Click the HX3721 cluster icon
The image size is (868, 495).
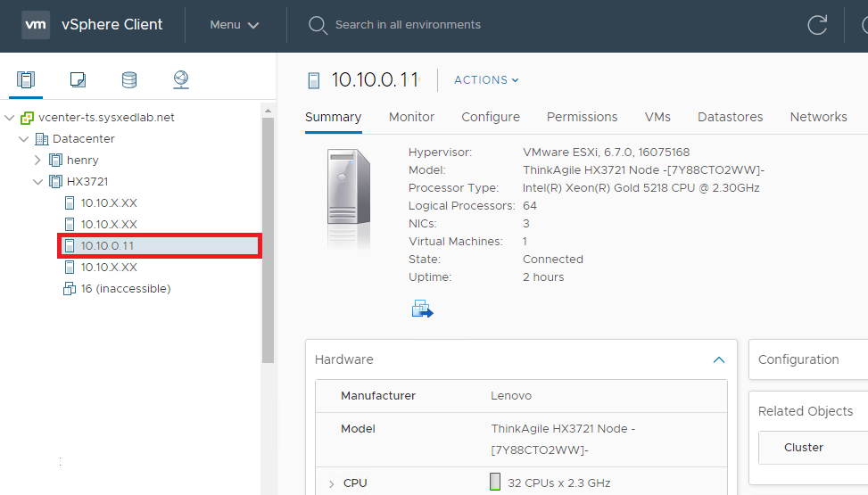pos(55,182)
